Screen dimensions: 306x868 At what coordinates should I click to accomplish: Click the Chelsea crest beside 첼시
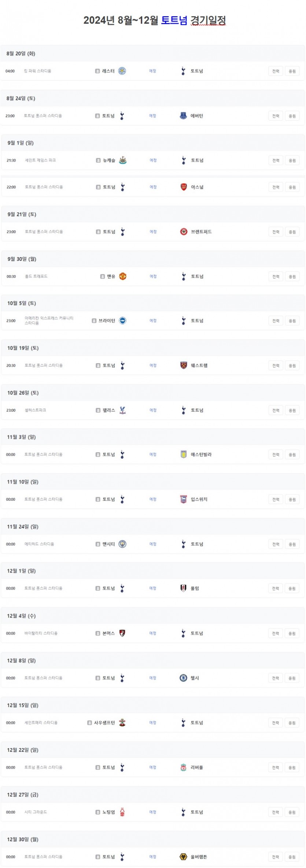pos(183,678)
